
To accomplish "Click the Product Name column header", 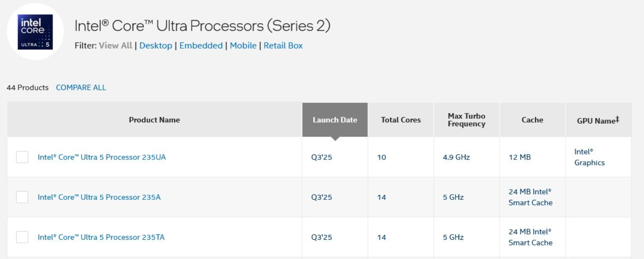I will 155,120.
